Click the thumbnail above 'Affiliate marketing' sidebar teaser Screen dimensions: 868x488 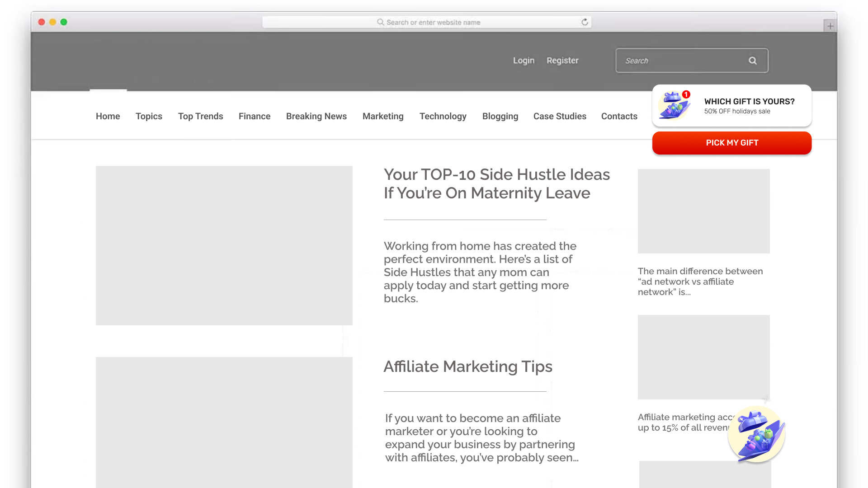pos(703,357)
